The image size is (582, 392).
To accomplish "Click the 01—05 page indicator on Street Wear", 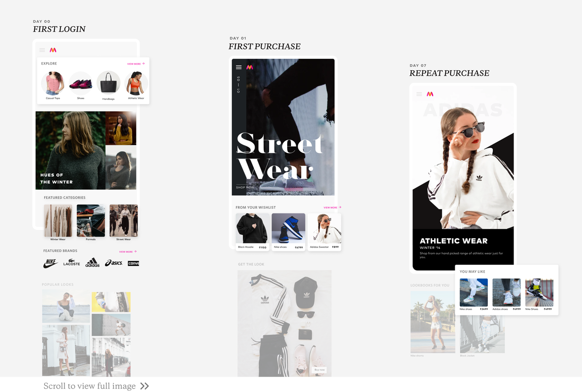I will [x=238, y=85].
